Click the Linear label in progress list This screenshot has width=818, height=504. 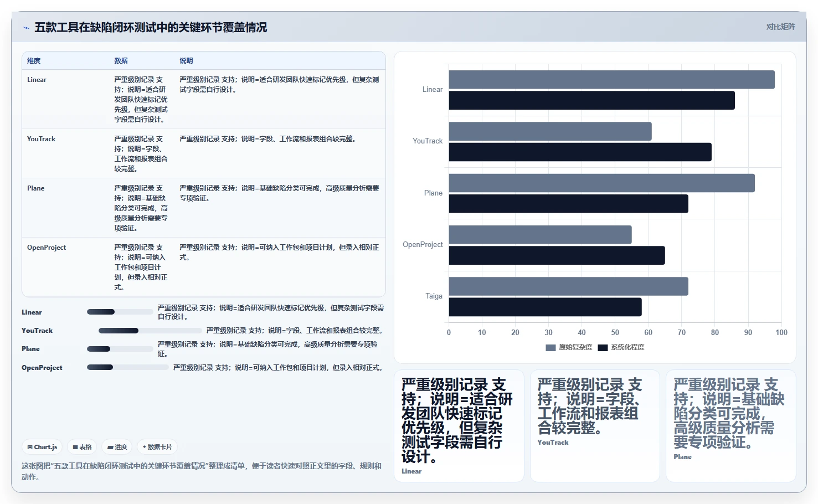pos(32,312)
